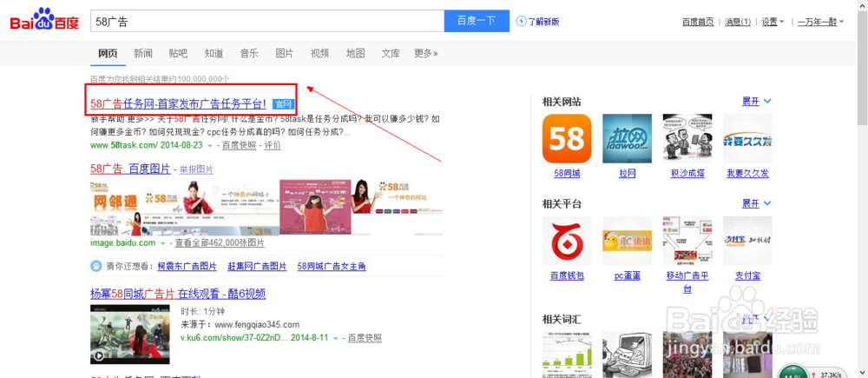Play the 酷6视频 video thumbnail
The height and width of the screenshot is (378, 868).
pos(129,335)
